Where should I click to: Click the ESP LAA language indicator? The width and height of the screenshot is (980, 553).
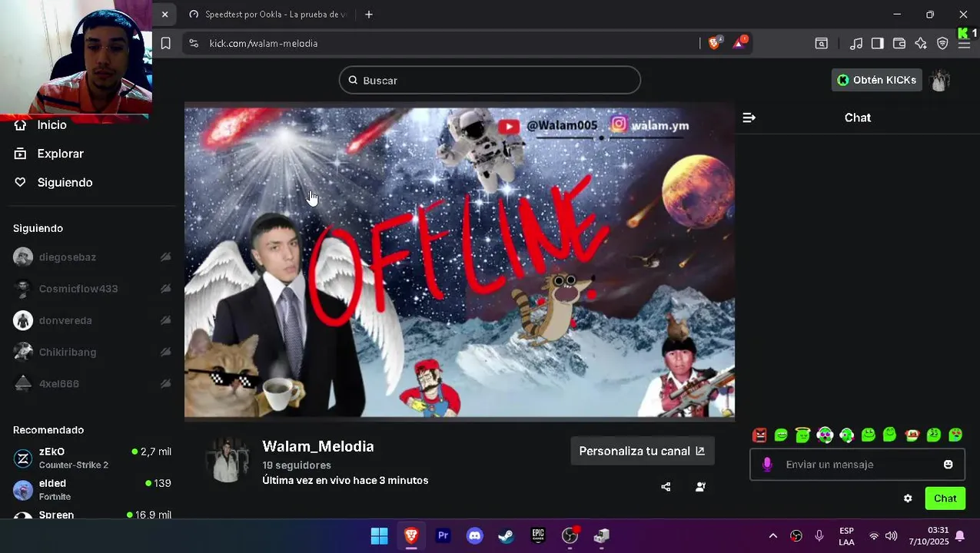pos(846,536)
